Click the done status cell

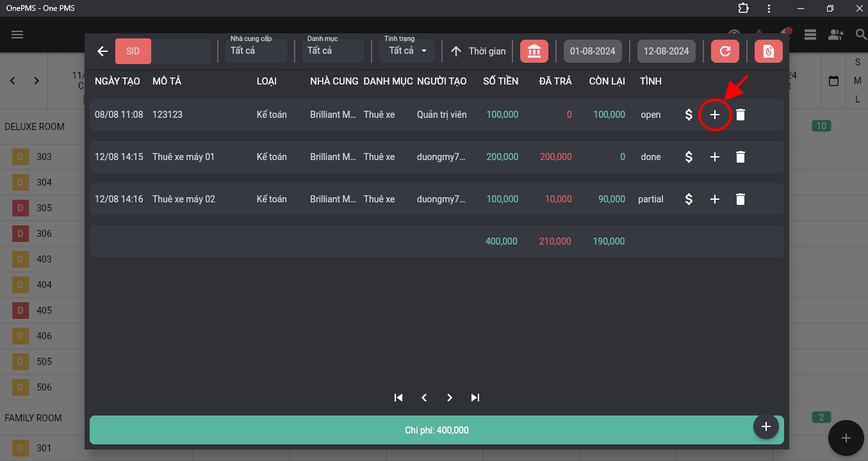click(x=650, y=157)
